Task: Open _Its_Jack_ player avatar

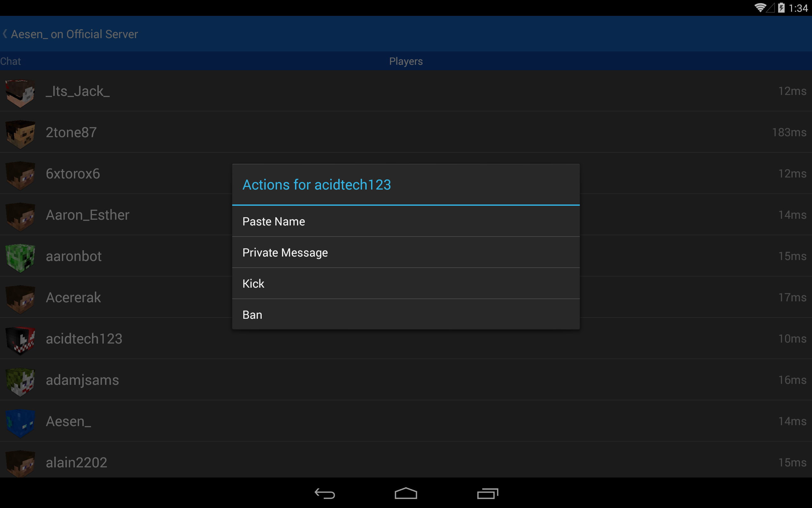Action: 20,93
